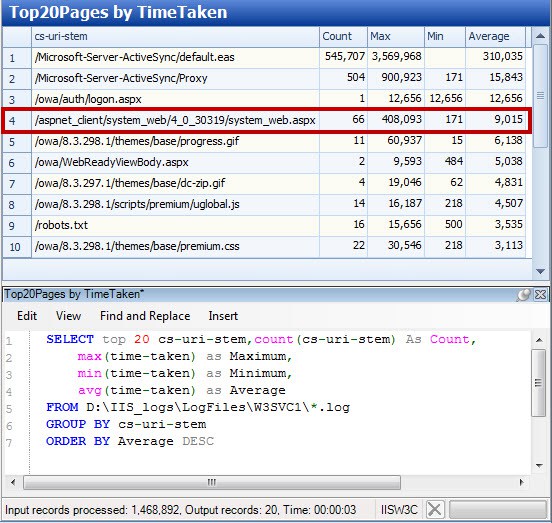This screenshot has height=523, width=552.
Task: Click the X cancel icon in status bar
Action: coord(435,509)
